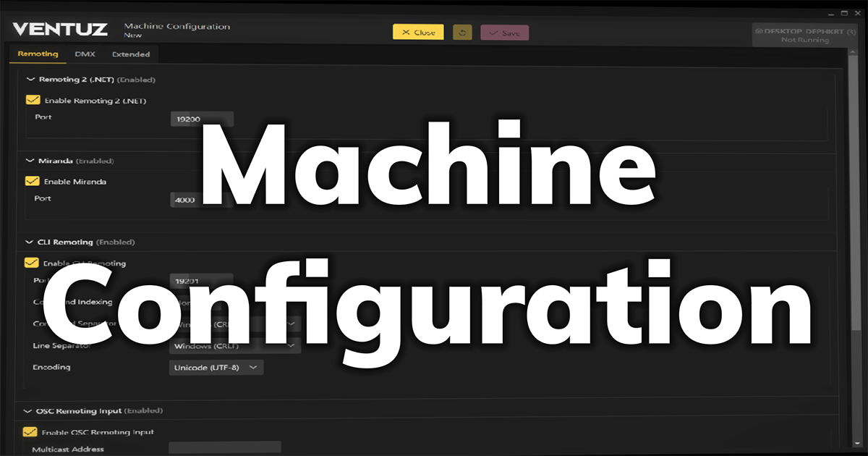
Task: Click the Close button
Action: point(418,31)
